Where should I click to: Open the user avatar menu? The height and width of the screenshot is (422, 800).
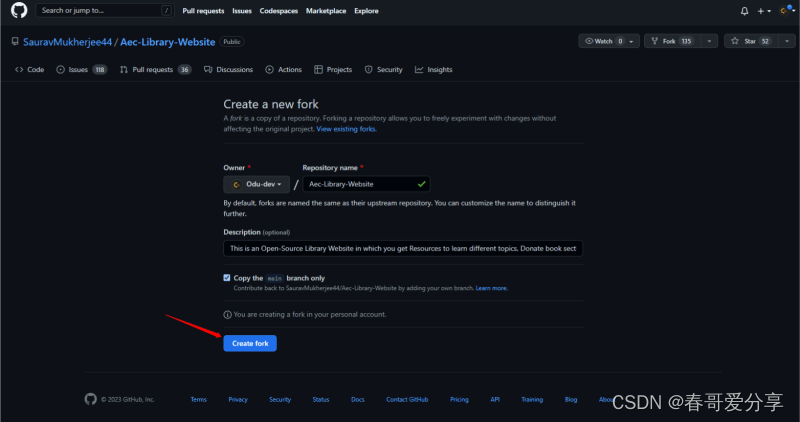[786, 10]
